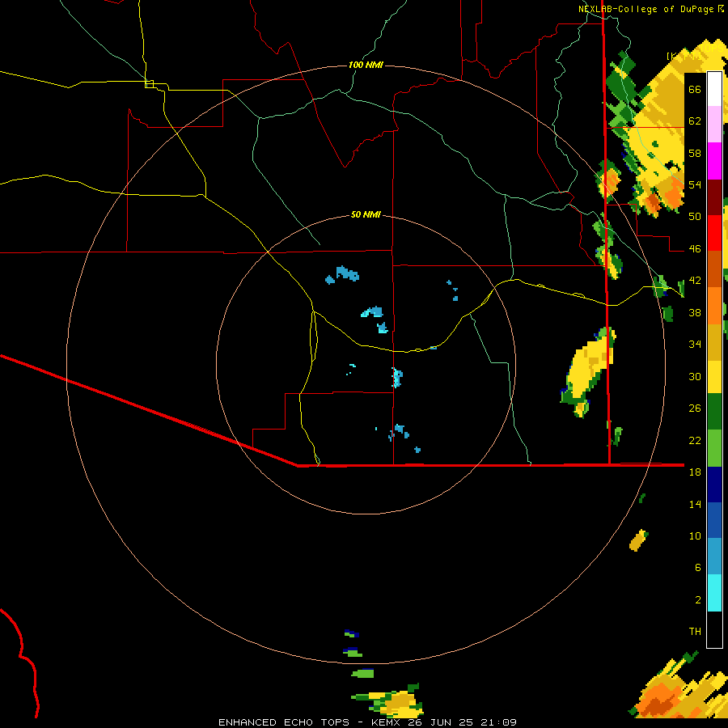Click the legend value '46'
This screenshot has height=728, width=728.
point(695,249)
